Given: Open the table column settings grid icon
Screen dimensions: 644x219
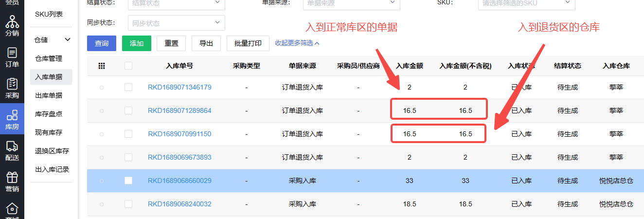Looking at the screenshot, I should coord(102,66).
